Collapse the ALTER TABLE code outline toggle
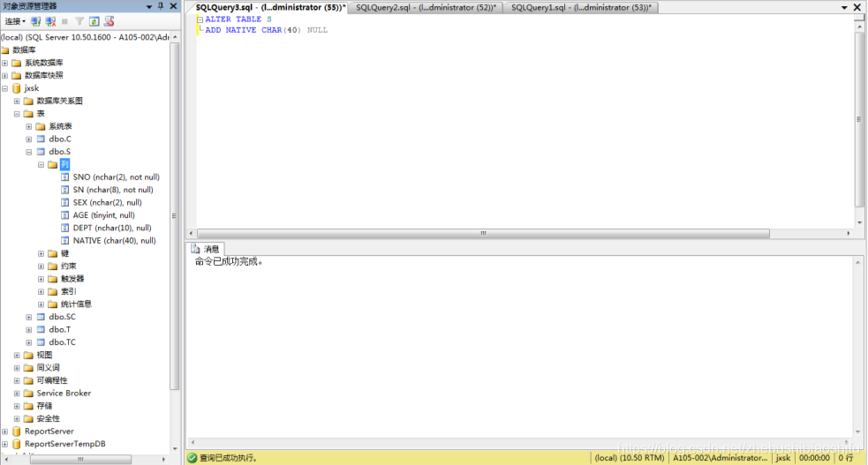 pyautogui.click(x=200, y=19)
